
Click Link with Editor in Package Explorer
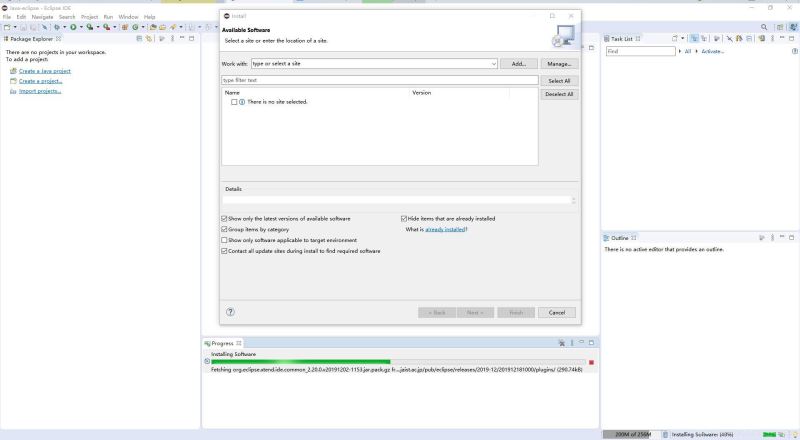click(x=148, y=38)
